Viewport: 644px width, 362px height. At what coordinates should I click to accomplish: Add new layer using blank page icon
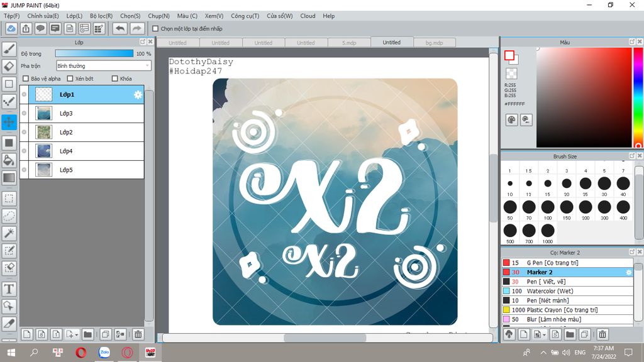pyautogui.click(x=26, y=334)
